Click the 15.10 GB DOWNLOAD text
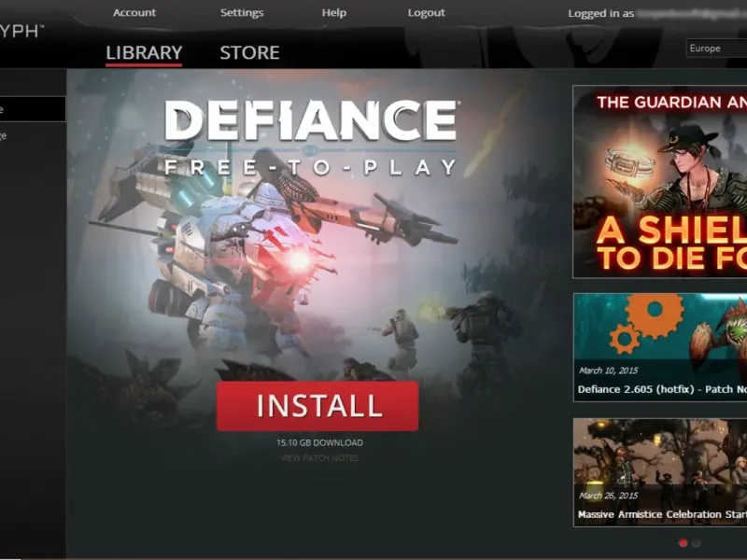The height and width of the screenshot is (560, 747). tap(319, 442)
